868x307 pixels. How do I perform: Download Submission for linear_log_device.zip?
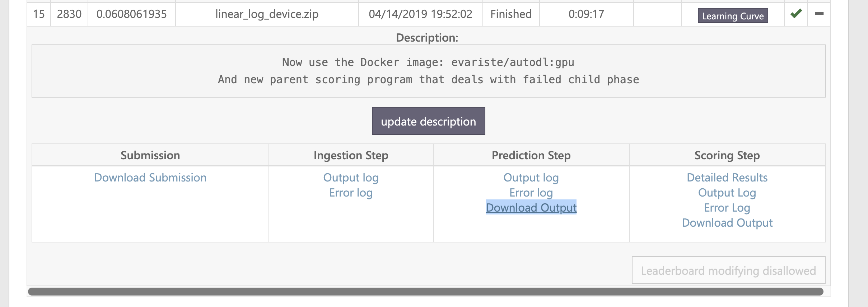click(150, 177)
